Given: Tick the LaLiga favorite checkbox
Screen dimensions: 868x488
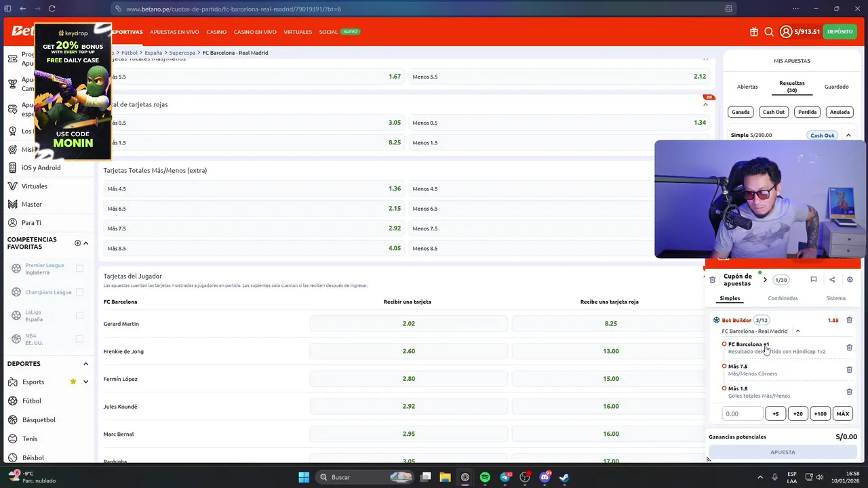Looking at the screenshot, I should tap(79, 315).
